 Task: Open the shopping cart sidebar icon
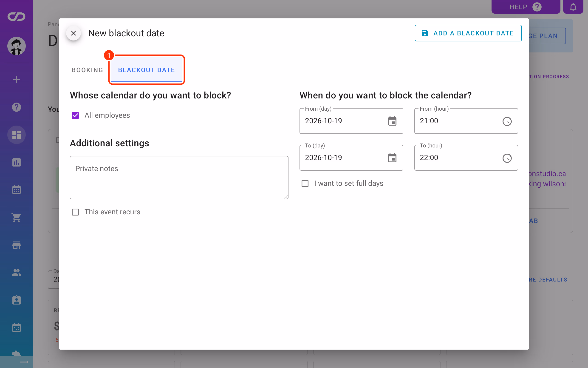coord(16,218)
